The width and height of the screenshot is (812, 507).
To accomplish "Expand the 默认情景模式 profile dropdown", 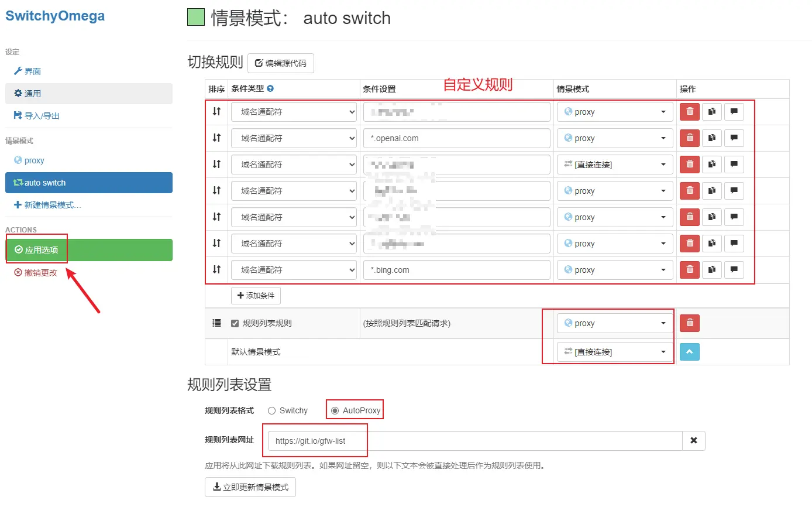I will click(614, 352).
